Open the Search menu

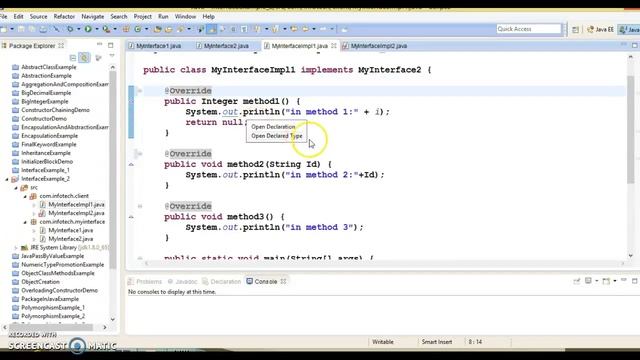[119, 16]
